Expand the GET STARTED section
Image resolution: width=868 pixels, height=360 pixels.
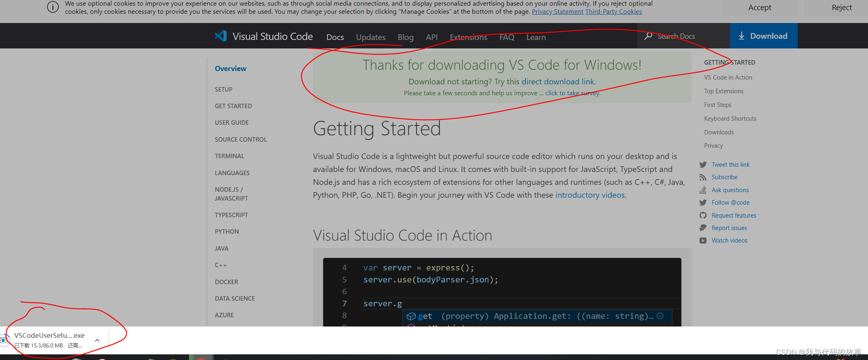(233, 106)
